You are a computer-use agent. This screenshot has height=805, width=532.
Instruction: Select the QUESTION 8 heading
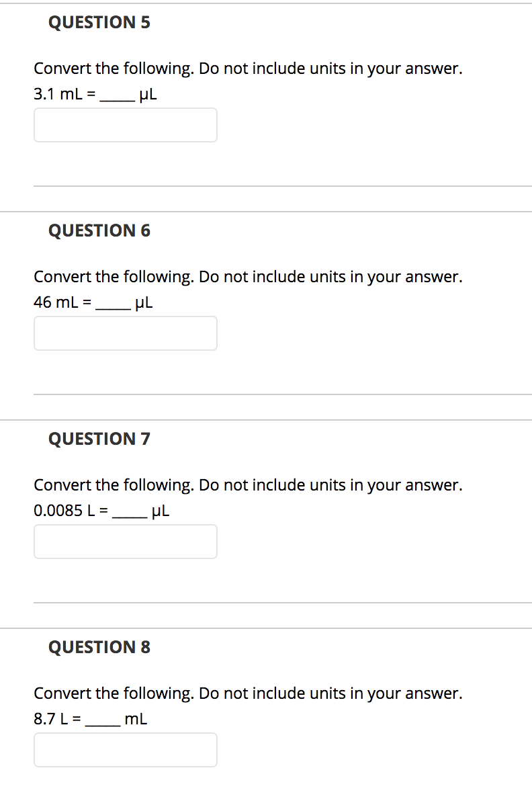99,647
